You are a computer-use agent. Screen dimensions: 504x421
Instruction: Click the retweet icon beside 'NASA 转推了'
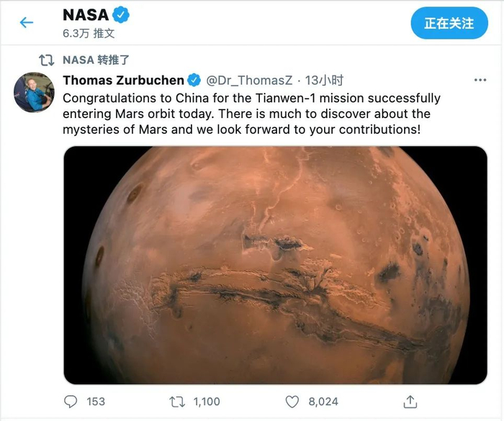pyautogui.click(x=46, y=60)
